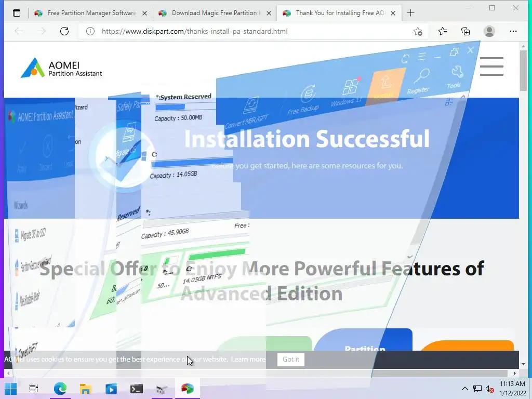The image size is (532, 399).
Task: Open Task View on the taskbar
Action: pyautogui.click(x=34, y=389)
